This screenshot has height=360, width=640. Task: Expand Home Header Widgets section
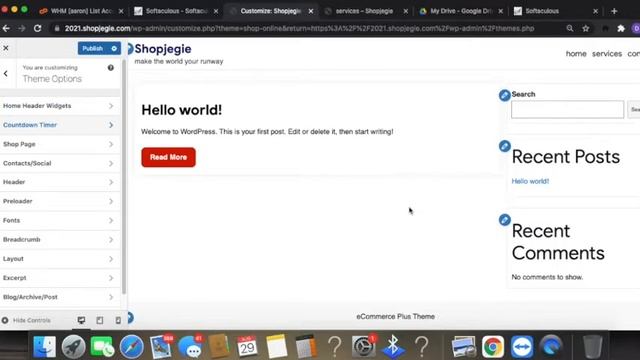[60, 106]
